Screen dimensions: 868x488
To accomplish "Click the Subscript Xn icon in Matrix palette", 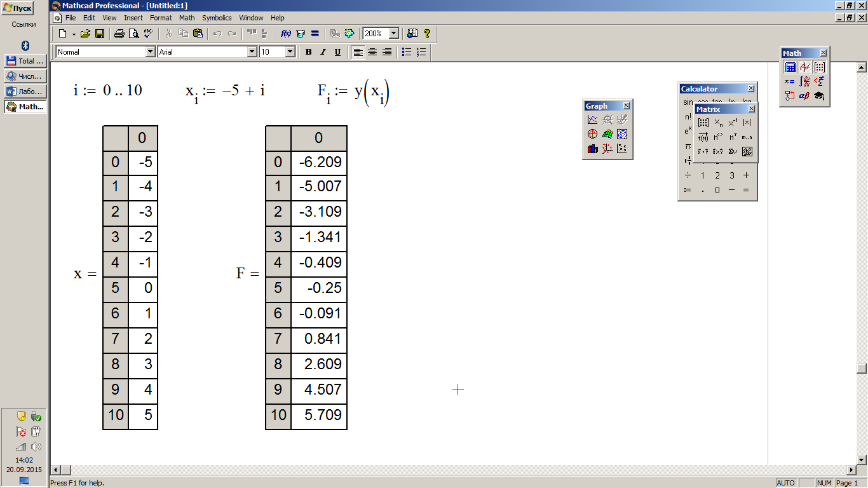I will pyautogui.click(x=718, y=123).
